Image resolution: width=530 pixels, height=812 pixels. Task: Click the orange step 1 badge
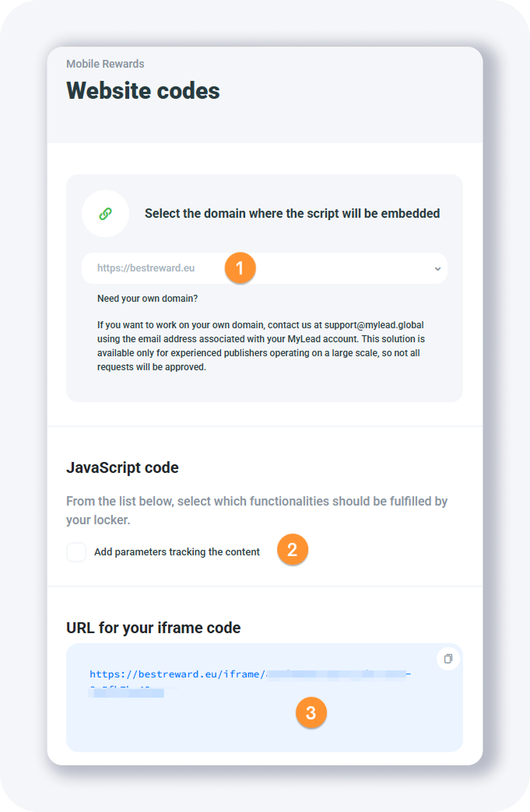(240, 268)
